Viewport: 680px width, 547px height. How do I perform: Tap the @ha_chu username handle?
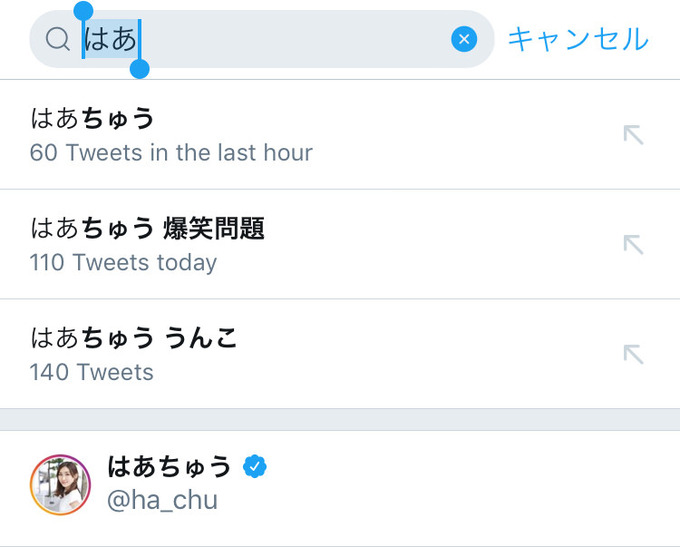pos(162,499)
